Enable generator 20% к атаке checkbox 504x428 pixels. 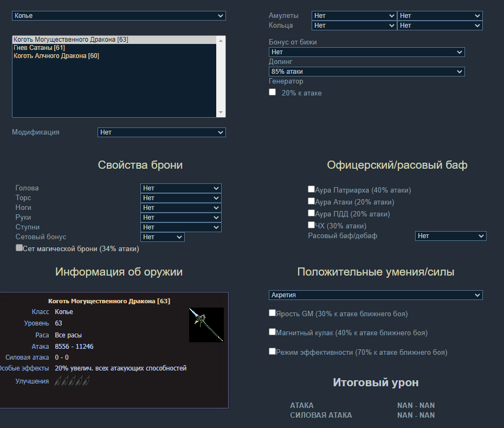(x=272, y=92)
